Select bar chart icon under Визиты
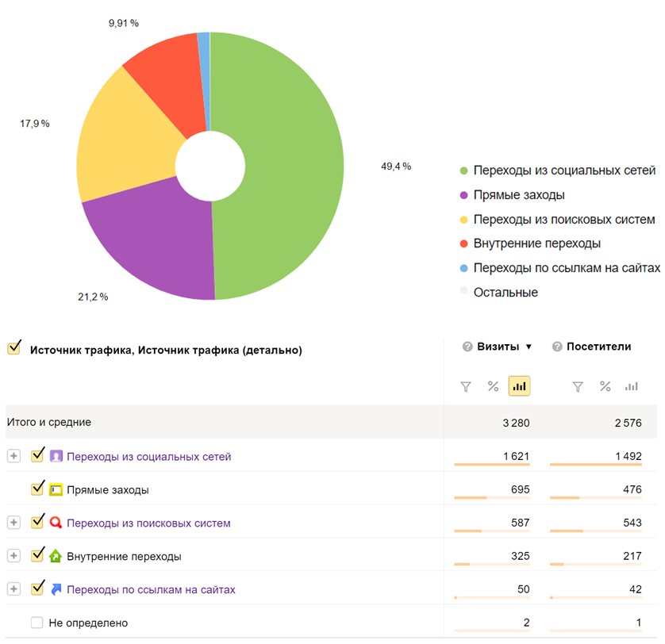Screen dimensions: 665x644 (519, 386)
